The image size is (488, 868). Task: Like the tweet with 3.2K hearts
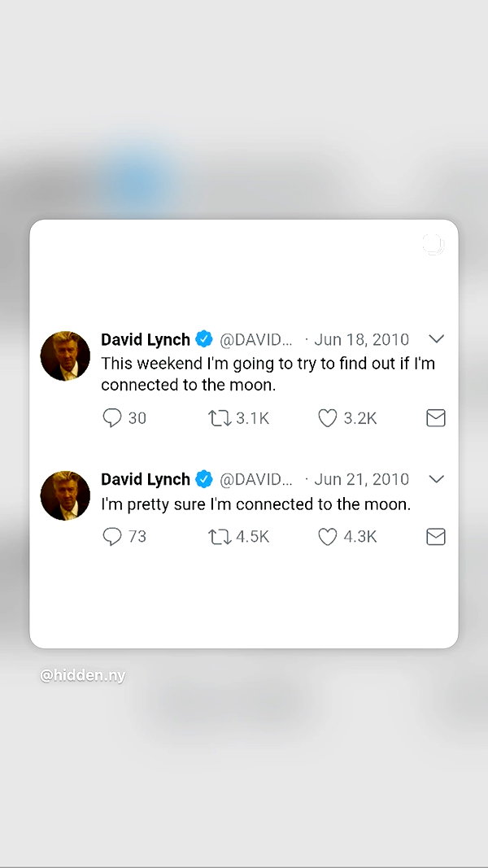[x=328, y=418]
